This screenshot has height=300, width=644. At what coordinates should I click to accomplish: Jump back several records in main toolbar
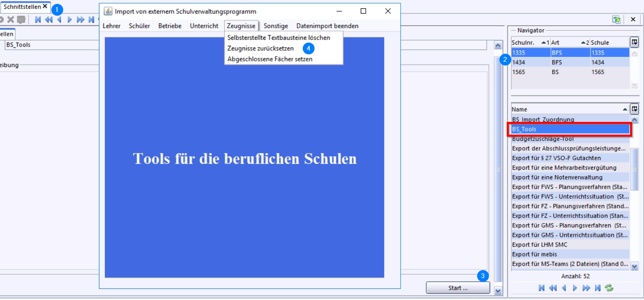(x=49, y=20)
